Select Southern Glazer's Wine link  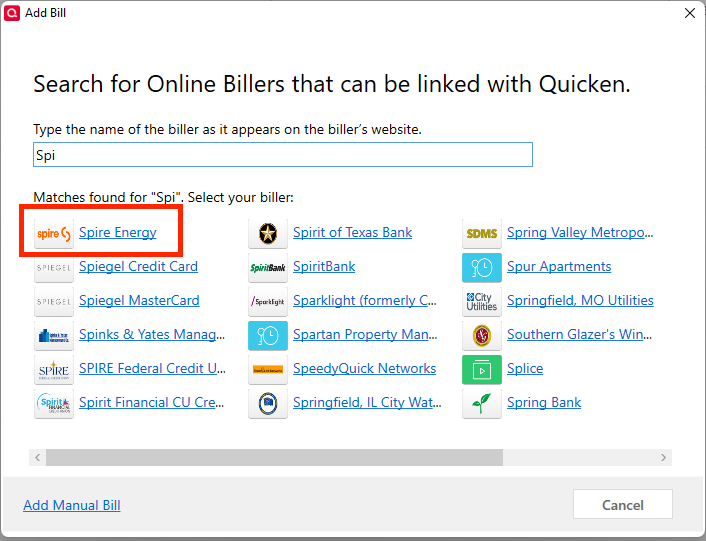579,334
